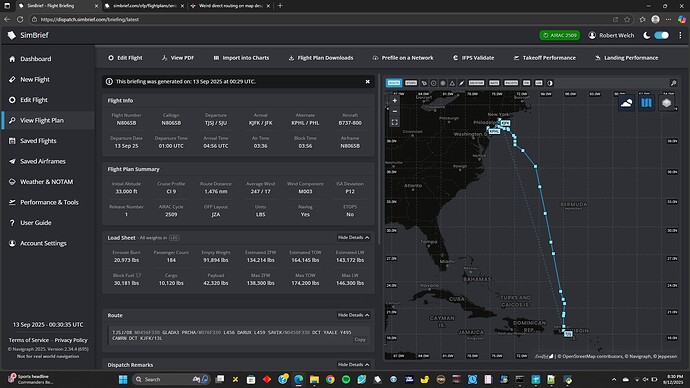Click the Terms of Service link

pyautogui.click(x=29, y=340)
